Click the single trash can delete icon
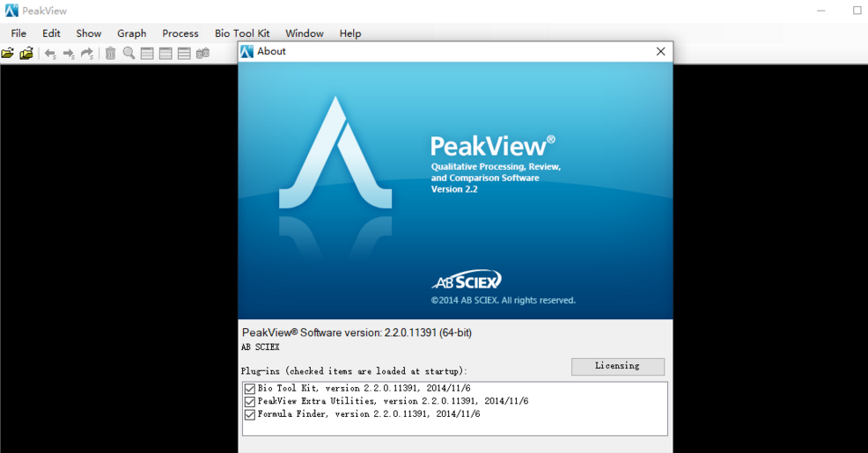Screen dimensions: 868x453 click(110, 53)
